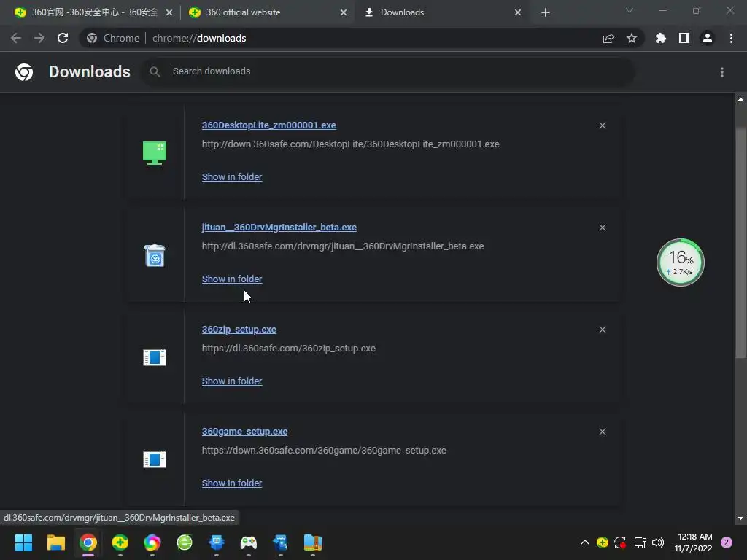Click the scrollbar up arrow
The width and height of the screenshot is (747, 560).
tap(740, 99)
